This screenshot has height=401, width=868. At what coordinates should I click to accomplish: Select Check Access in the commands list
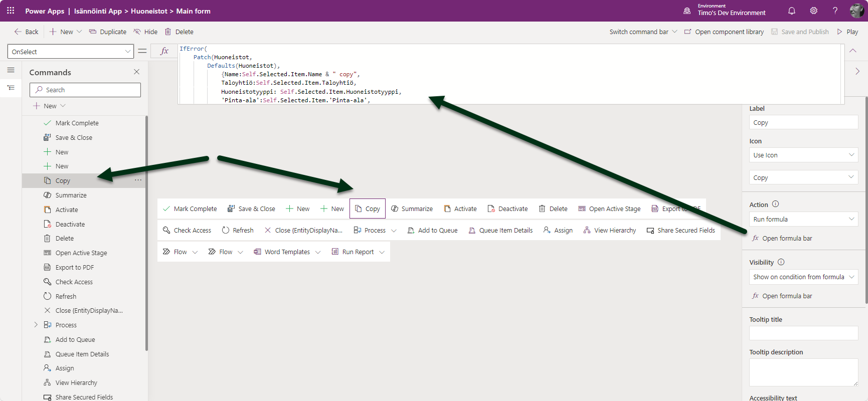click(x=74, y=282)
